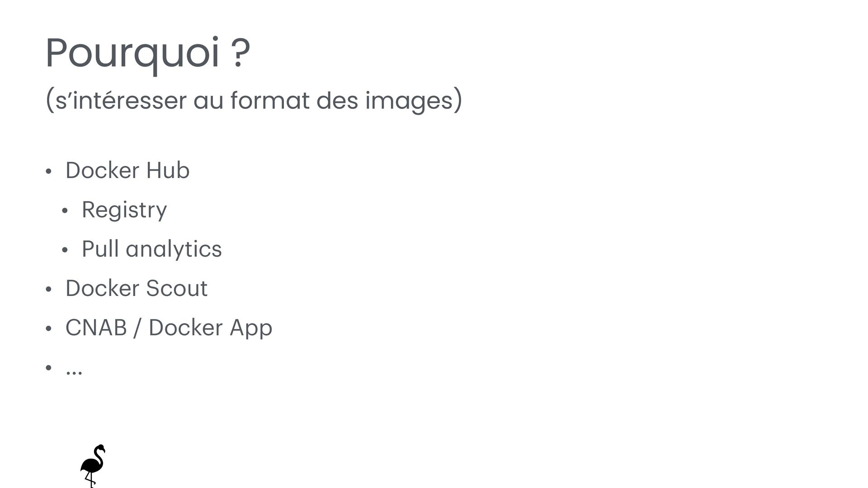This screenshot has width=868, height=488.
Task: Click the word 'analytics' in the sub-bullet
Action: click(x=174, y=249)
